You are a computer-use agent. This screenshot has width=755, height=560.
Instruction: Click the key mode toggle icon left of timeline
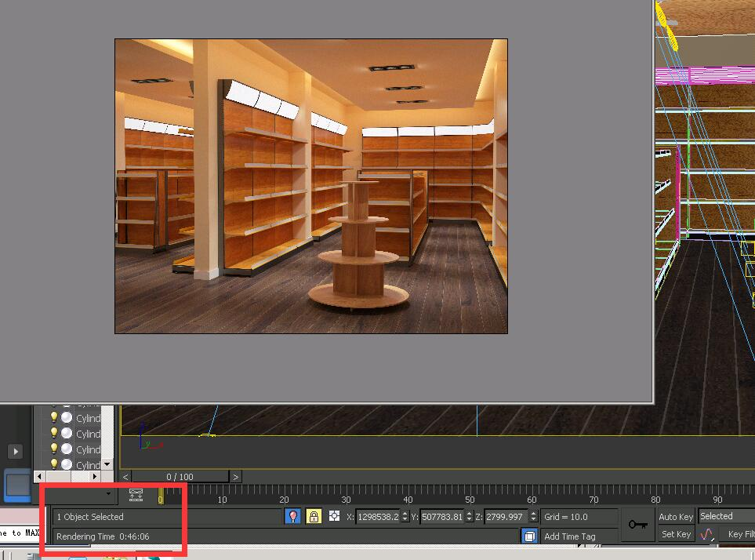pyautogui.click(x=136, y=494)
